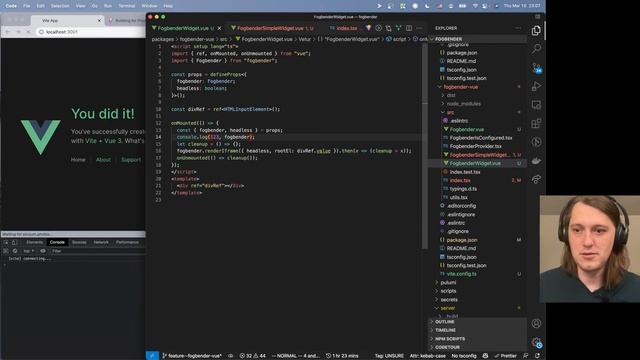Open the editor More Actions ellipsis
640x360 pixels.
(x=419, y=28)
